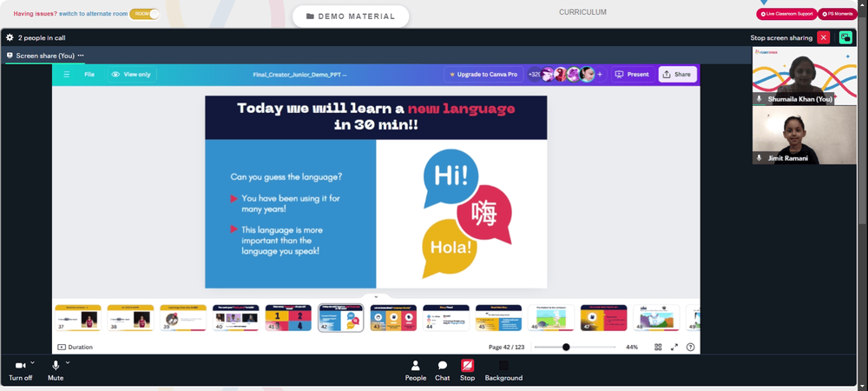Click switch to alternate room link
The height and width of the screenshot is (391, 868).
pos(94,14)
